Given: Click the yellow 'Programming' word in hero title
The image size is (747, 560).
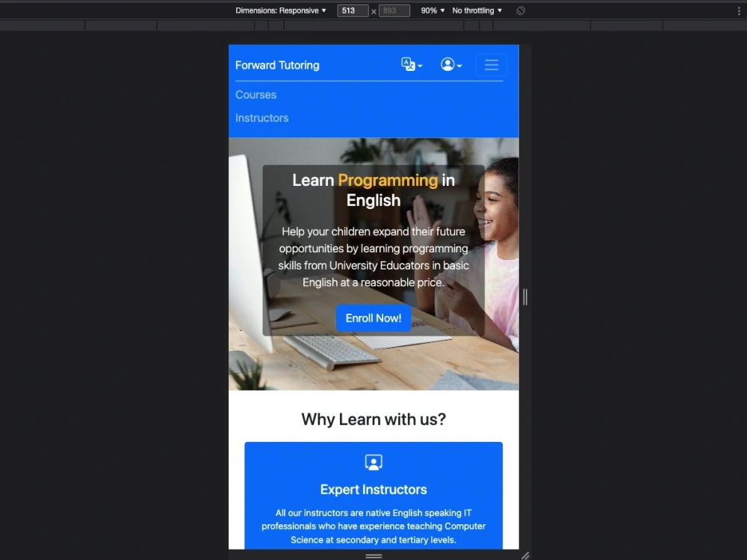Looking at the screenshot, I should pos(388,180).
